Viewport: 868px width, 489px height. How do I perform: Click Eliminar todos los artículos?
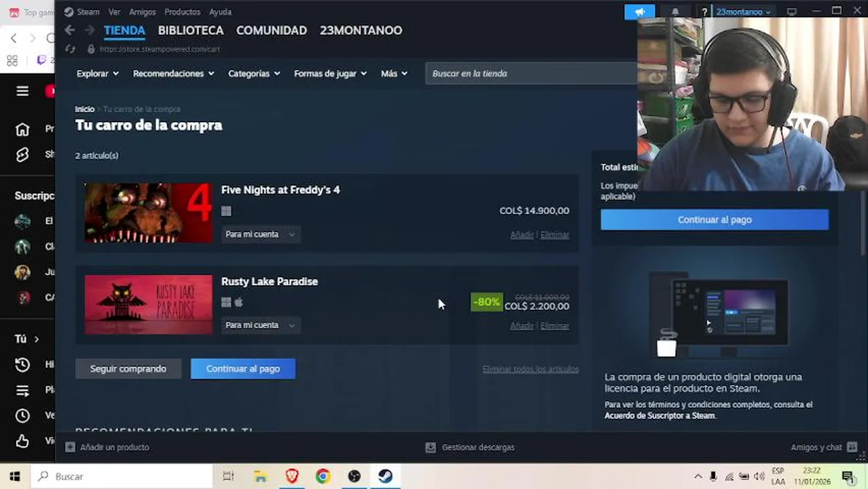(x=530, y=369)
